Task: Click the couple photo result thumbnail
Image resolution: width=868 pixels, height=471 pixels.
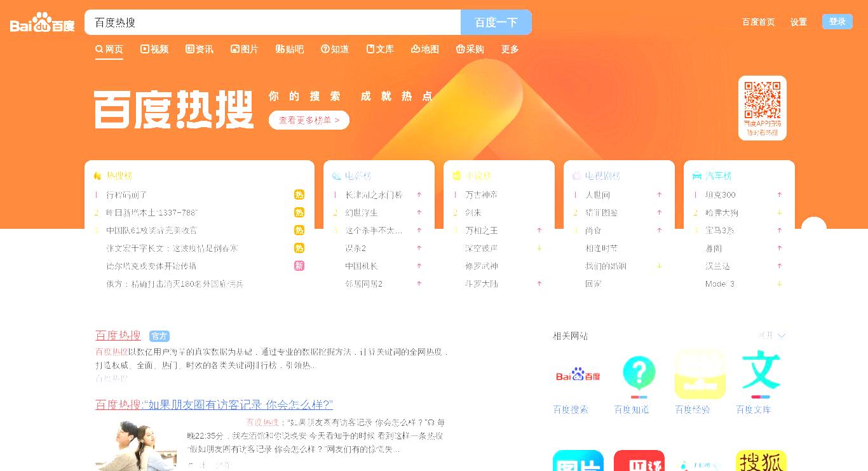Action: coord(136,445)
